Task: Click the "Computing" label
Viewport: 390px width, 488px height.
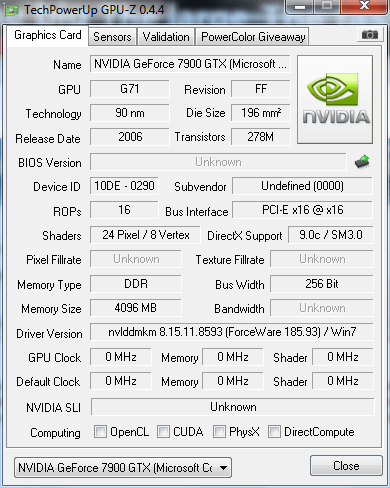Action: tap(55, 433)
